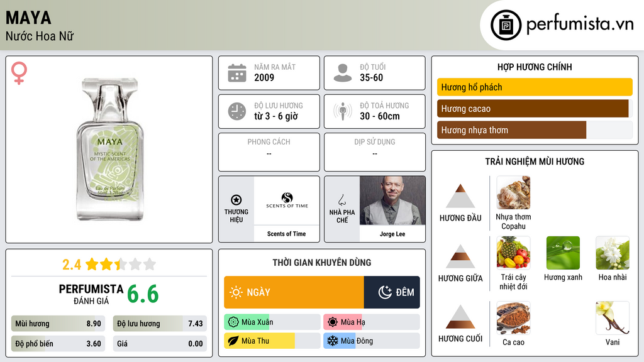This screenshot has height=362, width=644.
Task: Click the green 6.6 Perfumista score
Action: (x=143, y=294)
